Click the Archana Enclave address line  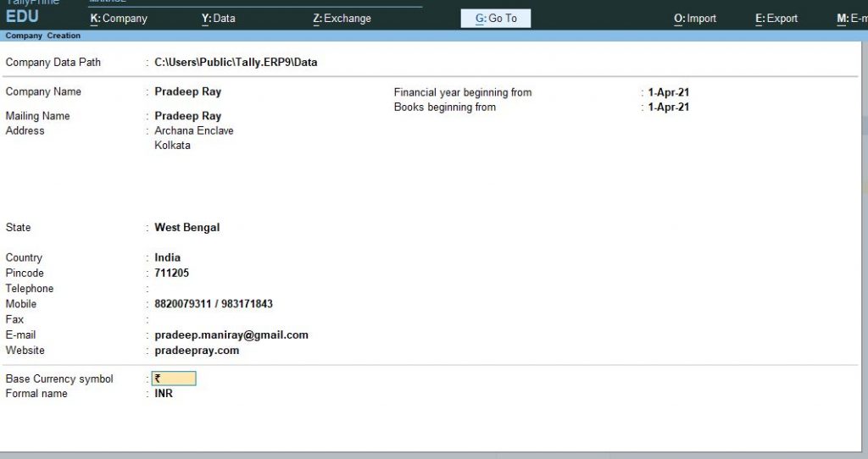194,130
